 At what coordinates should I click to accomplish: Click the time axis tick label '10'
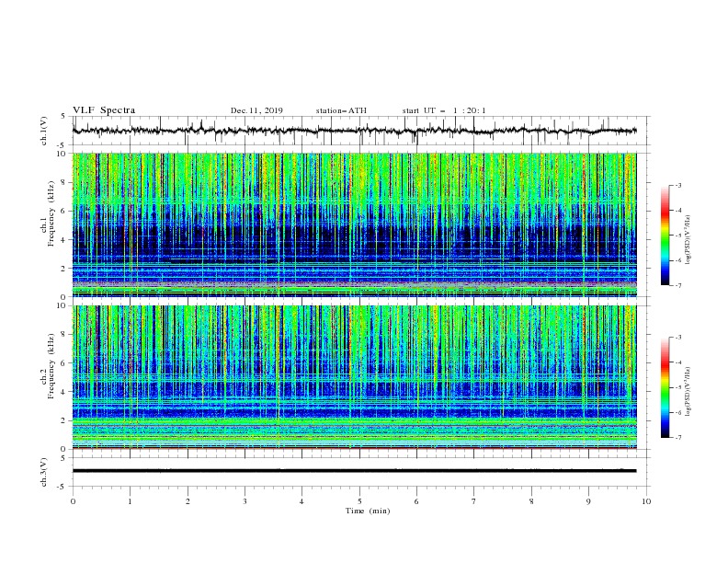click(x=646, y=501)
